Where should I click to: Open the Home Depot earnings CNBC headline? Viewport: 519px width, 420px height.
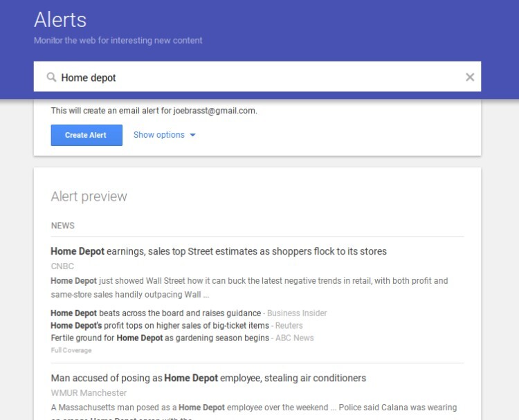[219, 251]
